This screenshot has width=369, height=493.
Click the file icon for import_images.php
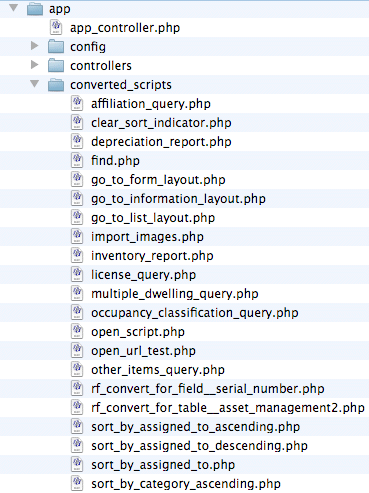pyautogui.click(x=77, y=237)
